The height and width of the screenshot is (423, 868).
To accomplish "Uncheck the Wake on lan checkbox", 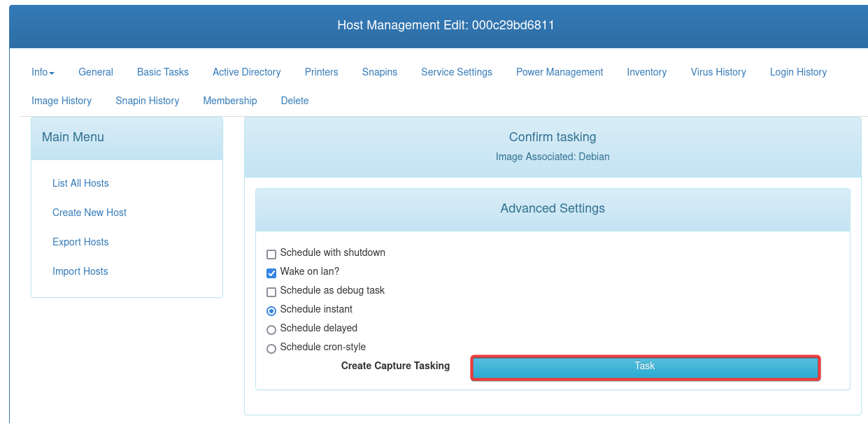I will [271, 273].
